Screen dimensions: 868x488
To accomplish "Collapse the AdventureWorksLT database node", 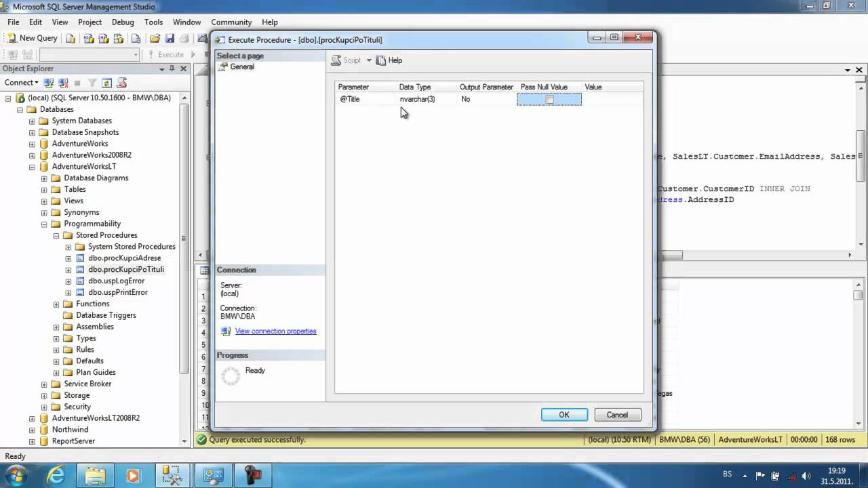I will [32, 167].
